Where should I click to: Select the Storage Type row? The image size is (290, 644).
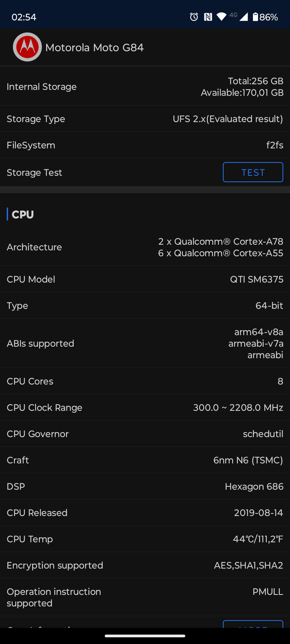(145, 119)
